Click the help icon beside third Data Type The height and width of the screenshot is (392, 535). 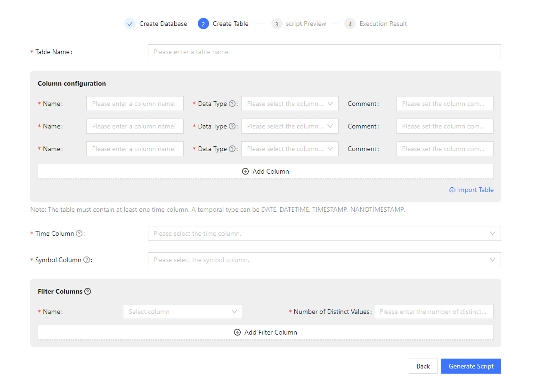[232, 149]
